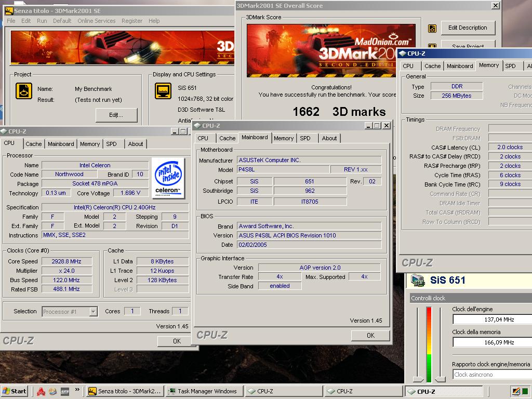
Task: Click the title bar icon of the Memory tab CPU-Z window
Action: point(403,54)
